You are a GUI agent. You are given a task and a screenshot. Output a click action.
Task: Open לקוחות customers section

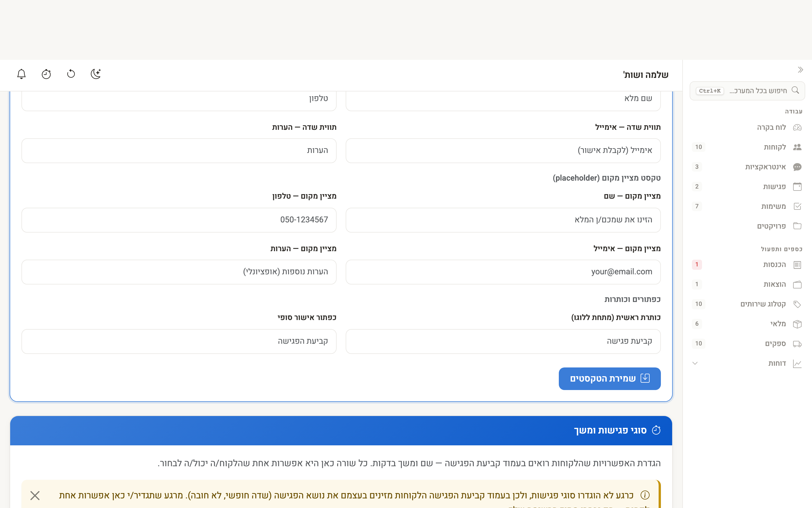(x=747, y=147)
